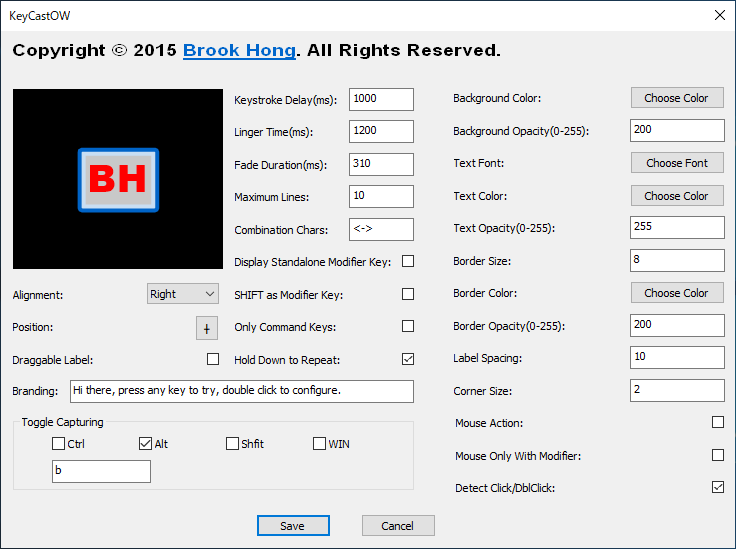Viewport: 736px width, 549px height.
Task: Click the Maximum Lines field
Action: coord(381,196)
